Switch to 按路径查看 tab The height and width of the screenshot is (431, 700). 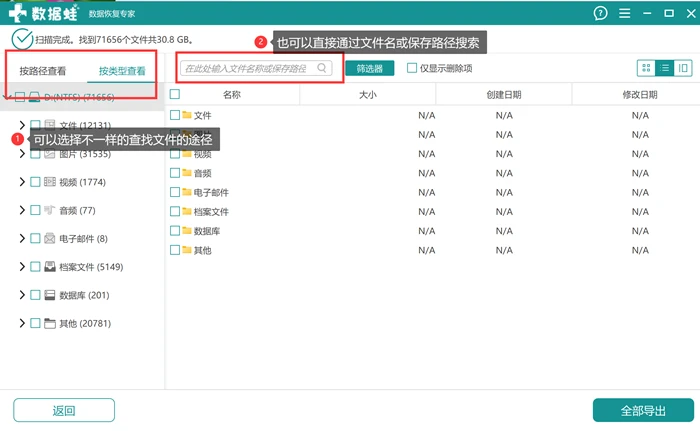coord(43,71)
